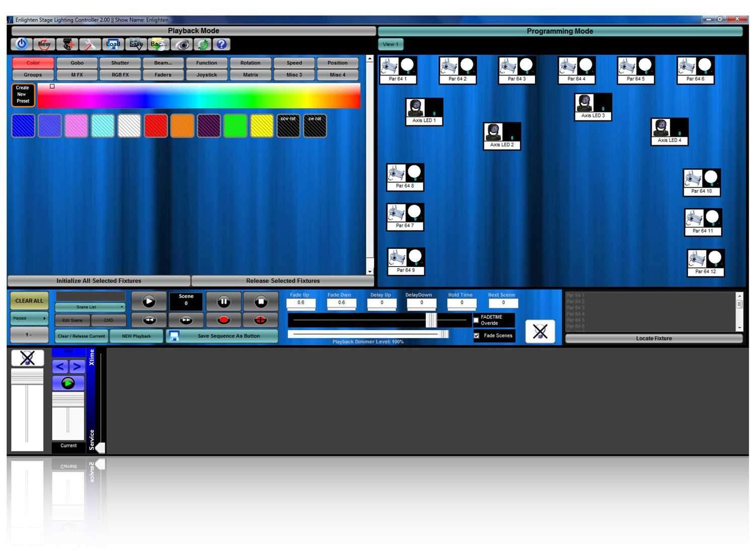Toggle the small checkbox above the color gradient
Screen dimensions: 756x551
[x=52, y=86]
